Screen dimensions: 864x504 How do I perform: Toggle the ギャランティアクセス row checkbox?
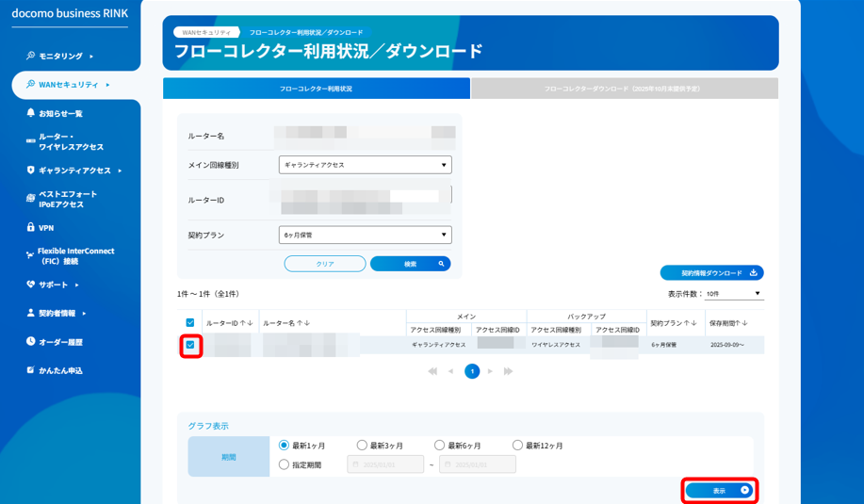coord(190,345)
